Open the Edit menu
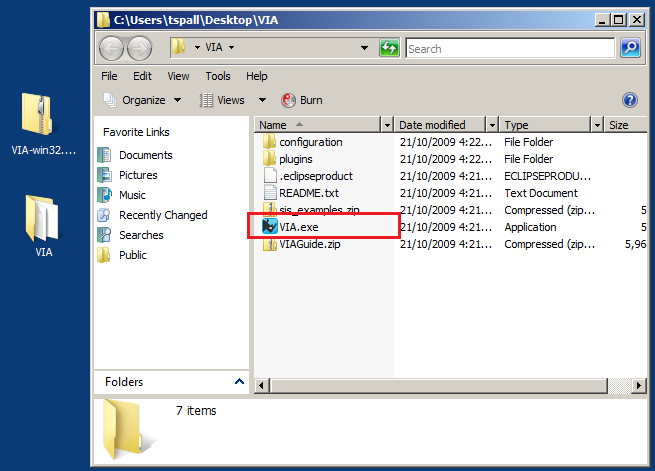Image resolution: width=655 pixels, height=471 pixels. (x=142, y=76)
